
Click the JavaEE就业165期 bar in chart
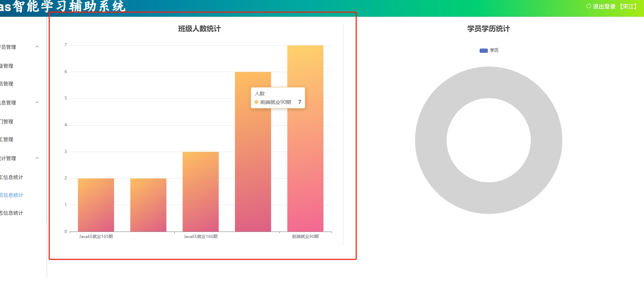(x=96, y=205)
